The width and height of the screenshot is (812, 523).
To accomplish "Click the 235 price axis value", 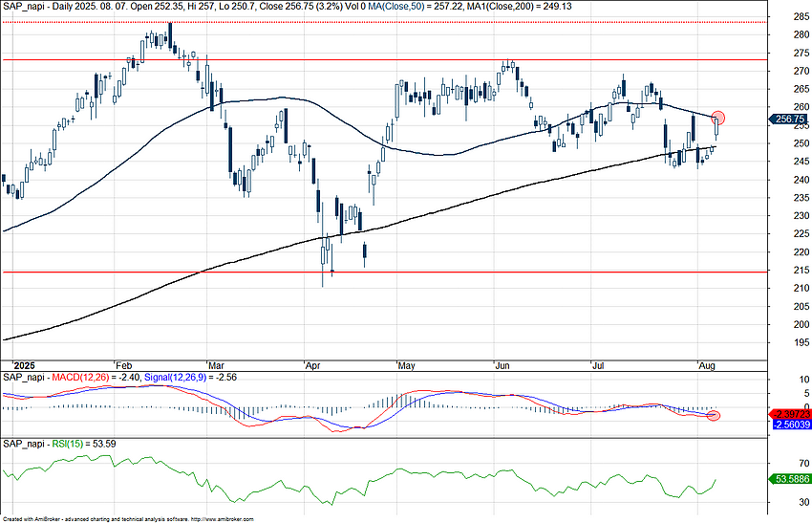I will click(801, 198).
